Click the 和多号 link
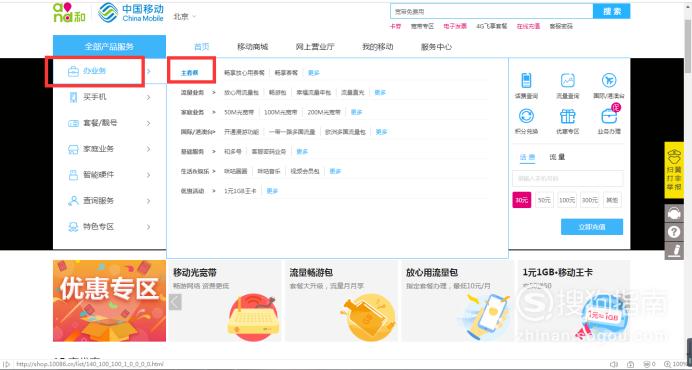Viewport: 692px width, 370px height. [x=233, y=152]
